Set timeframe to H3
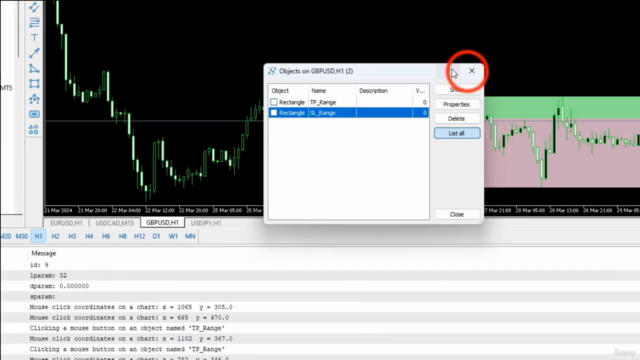The height and width of the screenshot is (360, 640). (72, 236)
